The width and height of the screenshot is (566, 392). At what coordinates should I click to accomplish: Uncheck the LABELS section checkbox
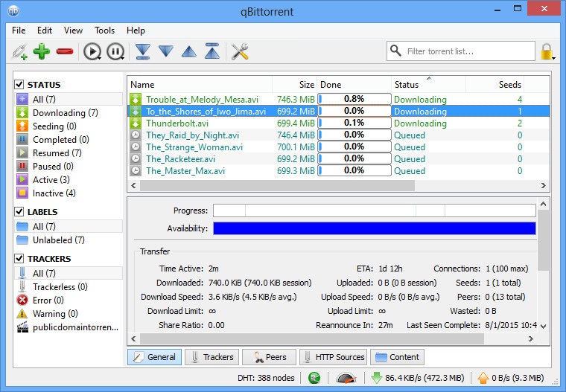[x=20, y=212]
